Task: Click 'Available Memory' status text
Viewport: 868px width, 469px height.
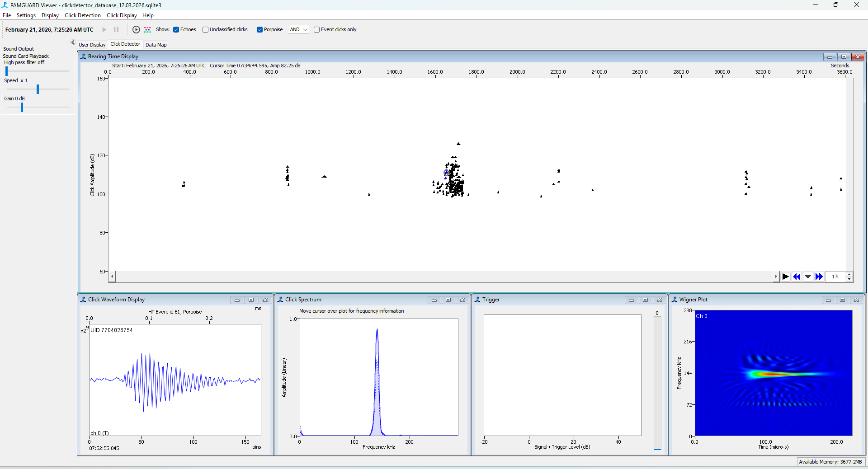Action: 830,462
